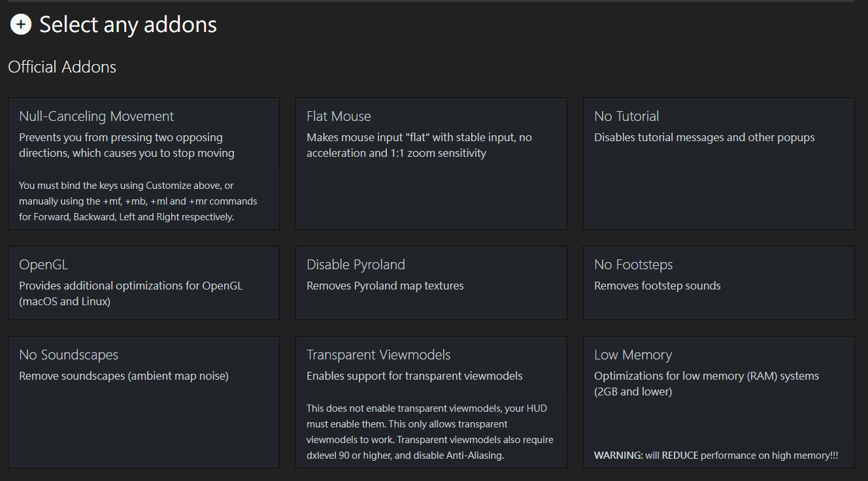Screen dimensions: 868x481
Task: Select the No Tutorial addon card
Action: point(719,163)
